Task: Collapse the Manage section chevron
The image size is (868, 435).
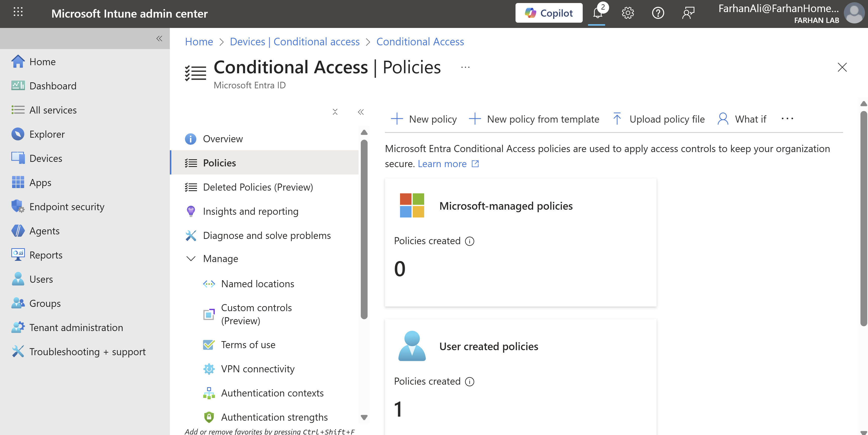Action: click(x=191, y=259)
